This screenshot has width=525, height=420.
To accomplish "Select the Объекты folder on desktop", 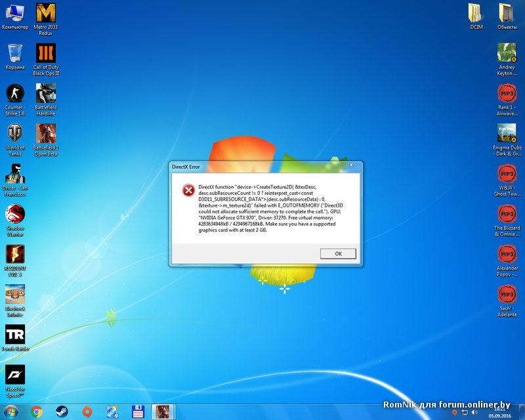I will 507,17.
